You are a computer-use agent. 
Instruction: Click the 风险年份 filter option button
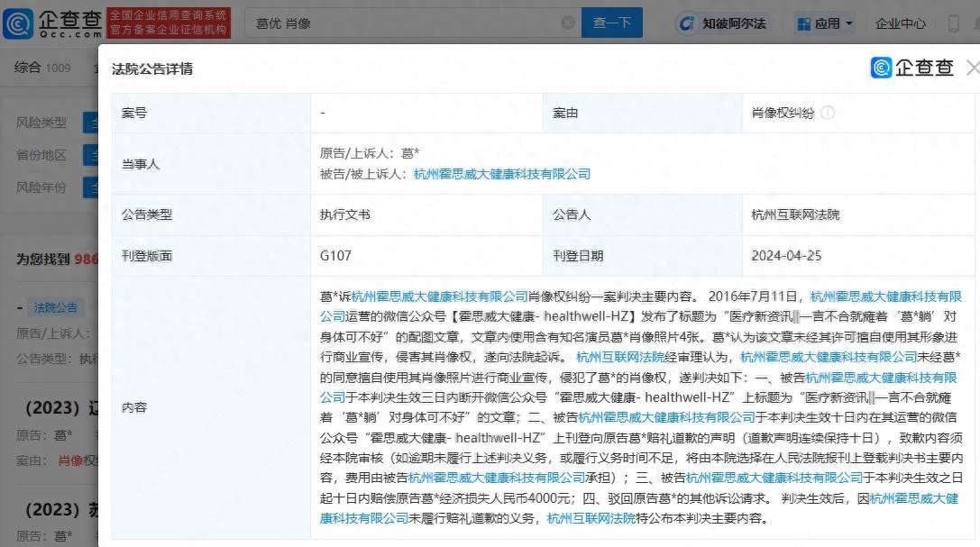click(x=90, y=187)
